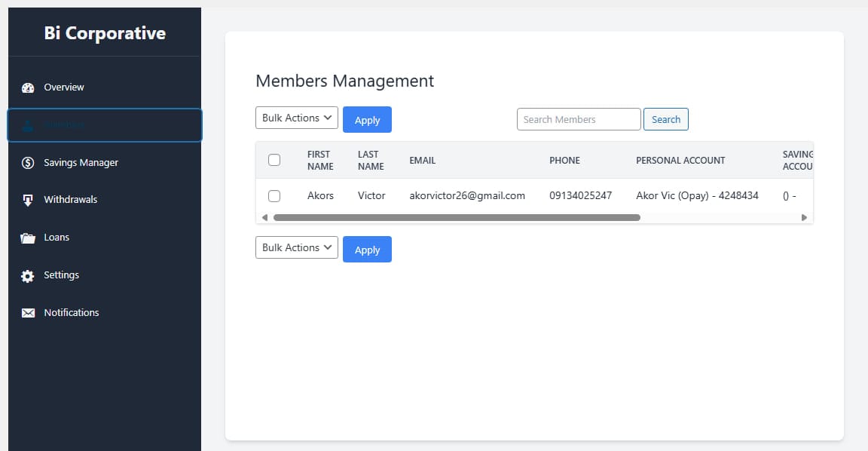Expand the bottom Bulk Actions dropdown

[297, 248]
